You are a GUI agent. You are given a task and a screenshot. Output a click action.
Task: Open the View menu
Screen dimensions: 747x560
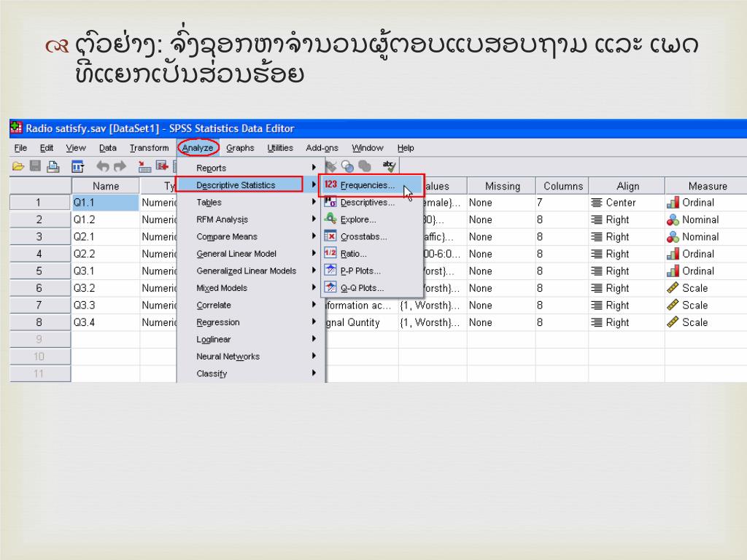pyautogui.click(x=76, y=148)
